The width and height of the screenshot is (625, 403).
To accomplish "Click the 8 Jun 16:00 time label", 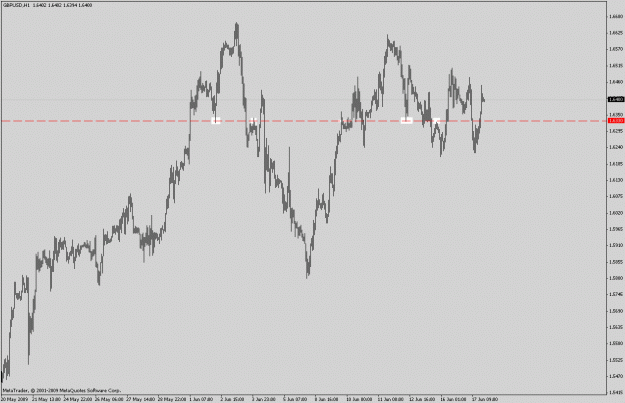I will (328, 399).
